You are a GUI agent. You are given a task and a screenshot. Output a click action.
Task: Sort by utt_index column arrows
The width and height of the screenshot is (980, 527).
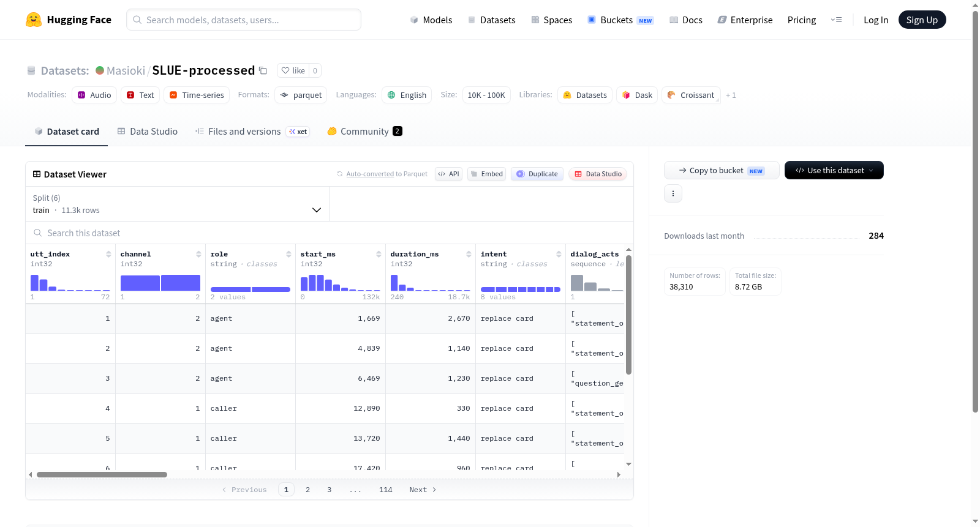click(108, 254)
